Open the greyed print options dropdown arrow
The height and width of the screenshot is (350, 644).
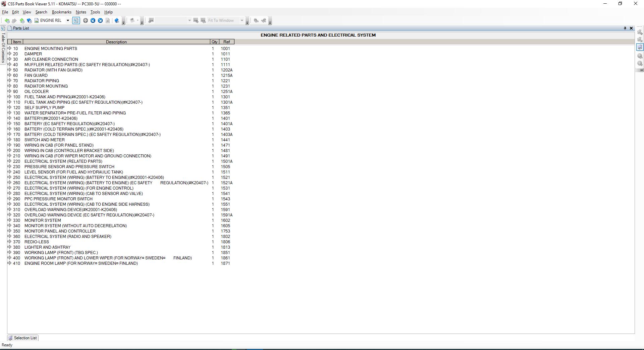138,20
